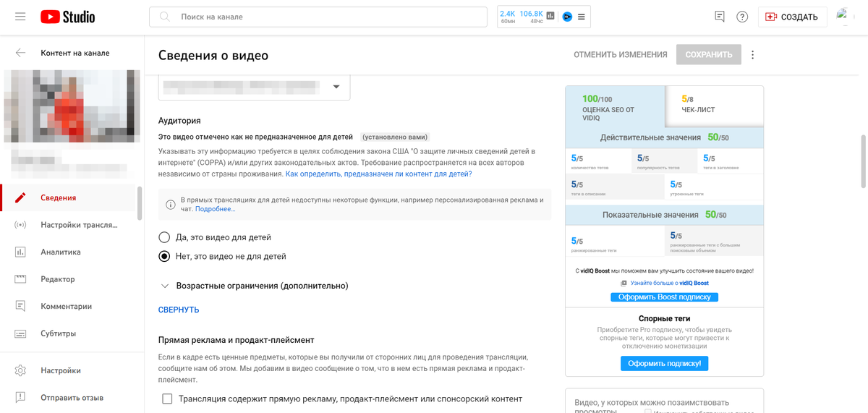Click the '(установлено вами)' note

coord(396,137)
